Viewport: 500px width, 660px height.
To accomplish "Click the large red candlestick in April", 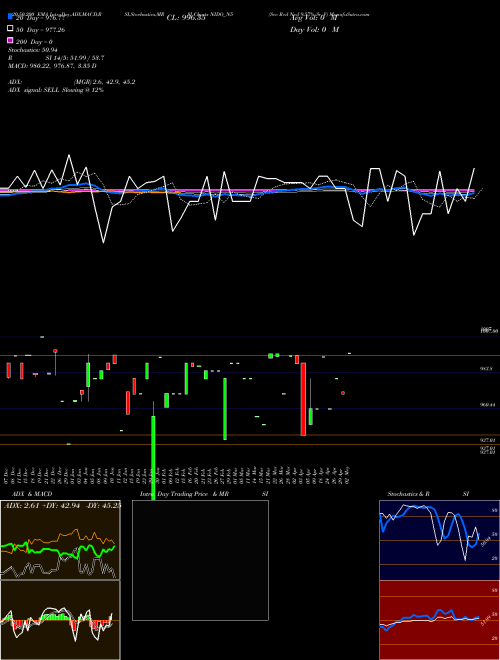I will [x=303, y=399].
